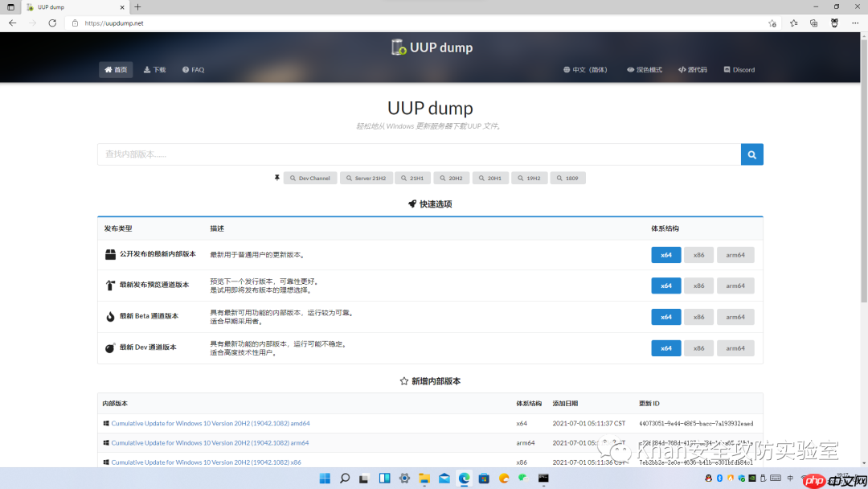Click inside the 查找内部版本 search field
868x489 pixels.
point(418,154)
